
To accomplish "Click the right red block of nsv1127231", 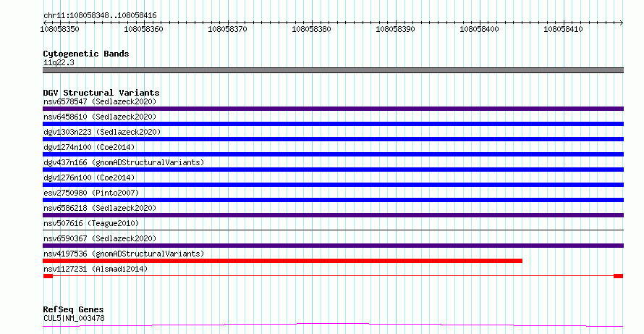I will click(618, 276).
